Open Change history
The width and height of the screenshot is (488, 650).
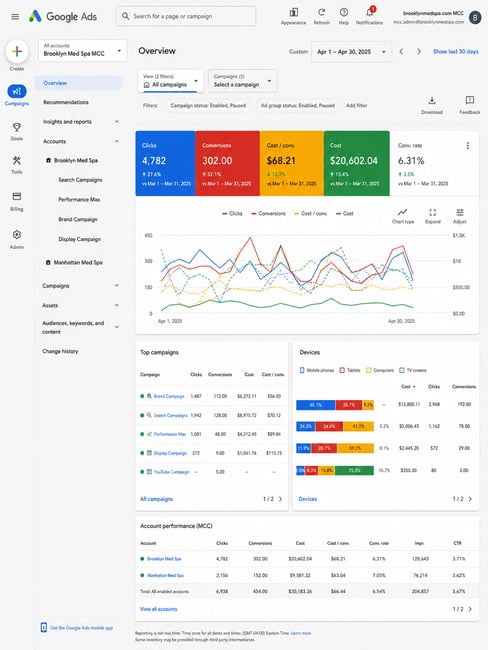click(x=60, y=351)
